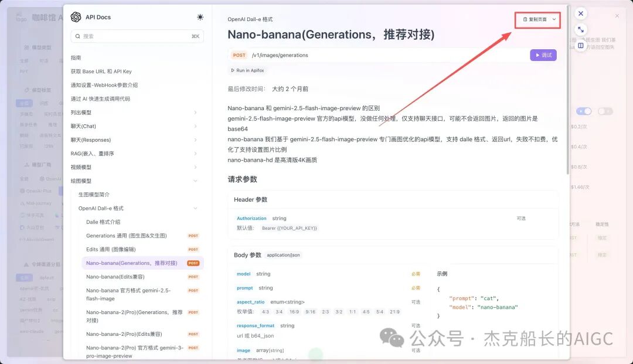Screen dimensions: 633x364
Task: Click the "nano-banana" value in example JSON
Action: pyautogui.click(x=498, y=308)
